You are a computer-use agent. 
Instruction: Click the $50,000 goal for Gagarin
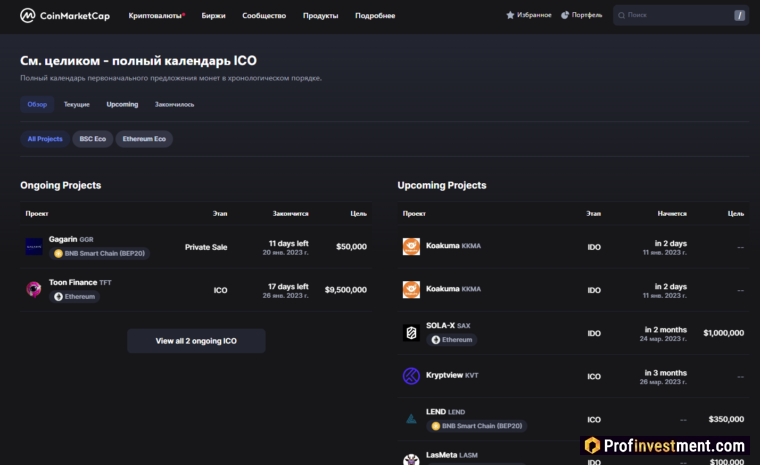click(351, 247)
